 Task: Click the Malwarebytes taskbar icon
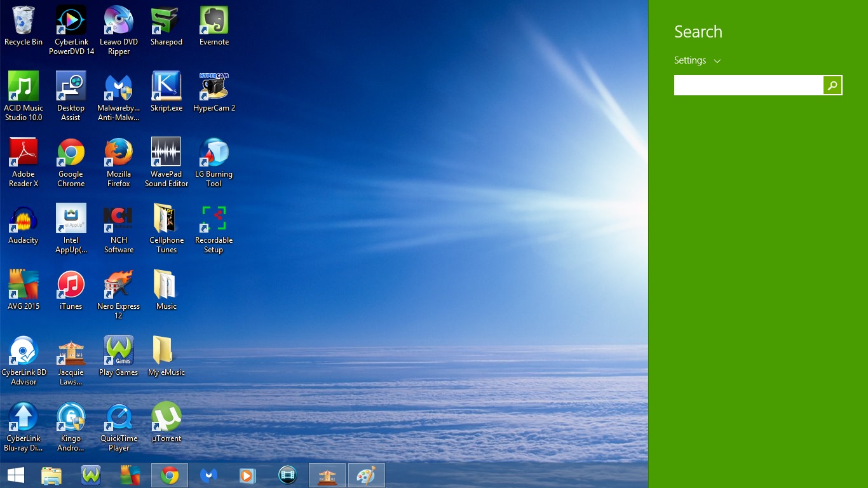click(209, 475)
